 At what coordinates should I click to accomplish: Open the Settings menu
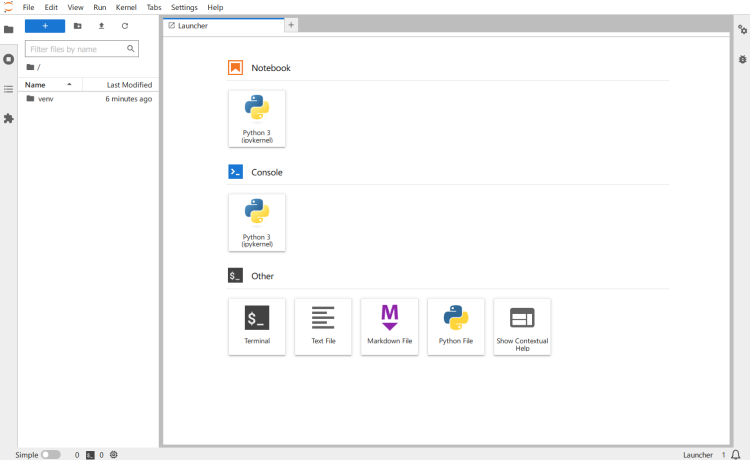click(184, 7)
